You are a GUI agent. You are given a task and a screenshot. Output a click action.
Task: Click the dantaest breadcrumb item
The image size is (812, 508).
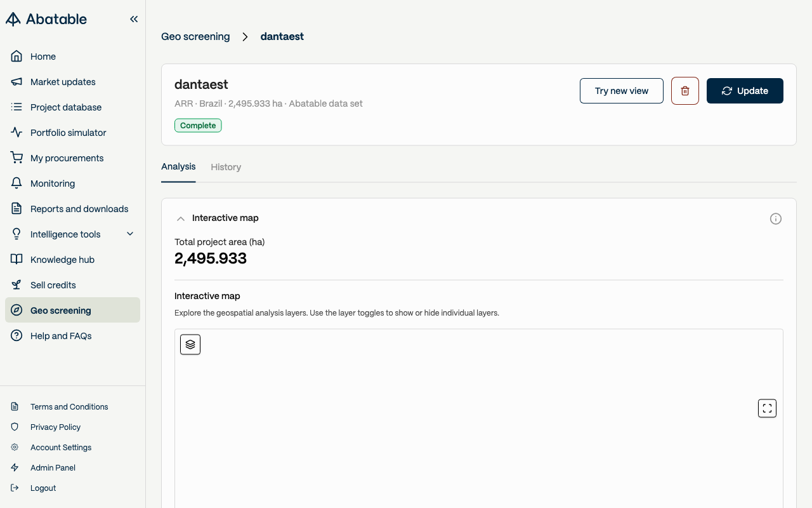click(x=282, y=37)
